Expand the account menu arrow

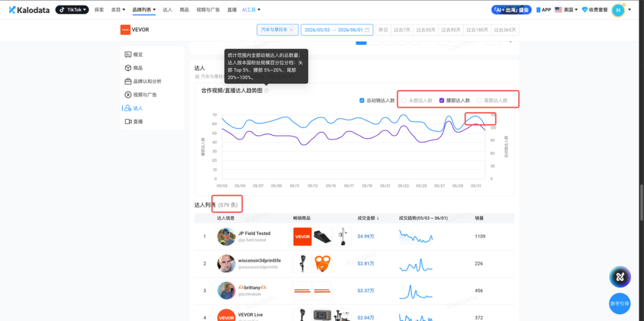[629, 10]
